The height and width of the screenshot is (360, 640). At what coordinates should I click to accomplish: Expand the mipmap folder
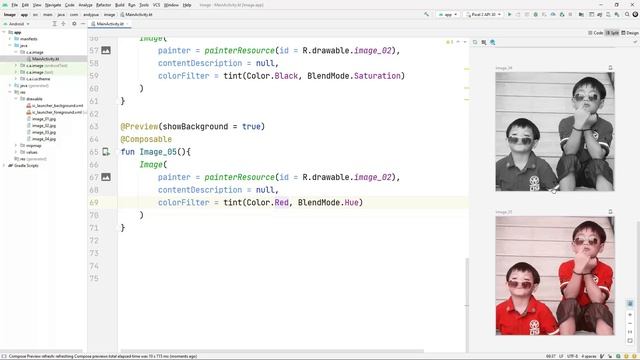[x=16, y=145]
